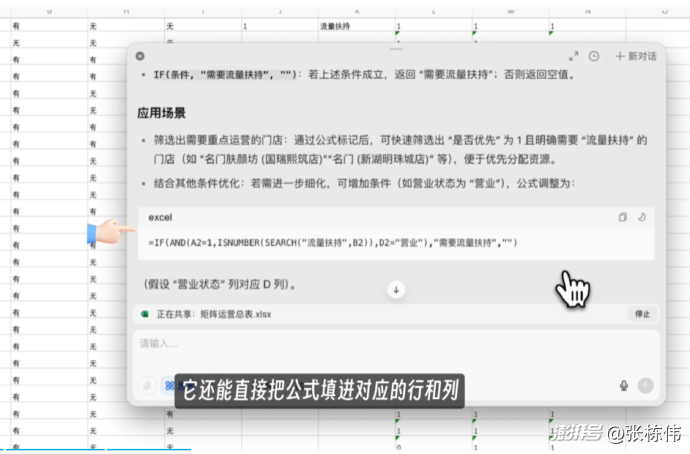Click the note about 营业状态 列对应 D 列
Screen dimensions: 690x454
(x=220, y=285)
